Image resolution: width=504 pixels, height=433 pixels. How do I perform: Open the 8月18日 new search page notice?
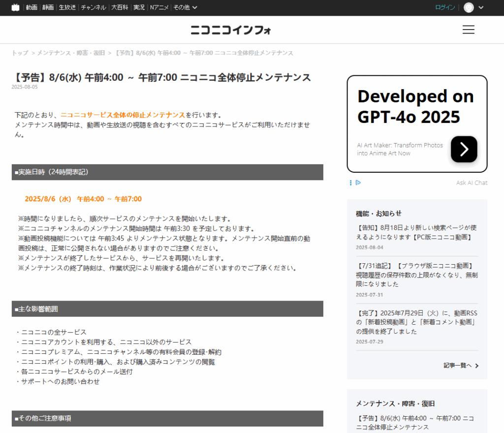point(417,232)
